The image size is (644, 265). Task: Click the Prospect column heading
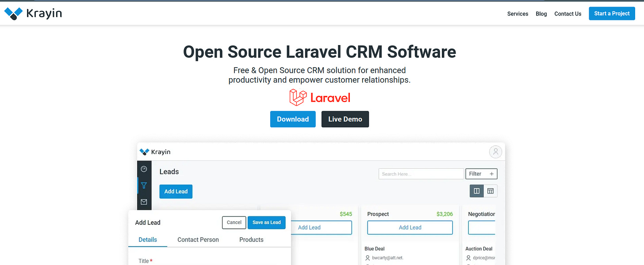click(378, 214)
